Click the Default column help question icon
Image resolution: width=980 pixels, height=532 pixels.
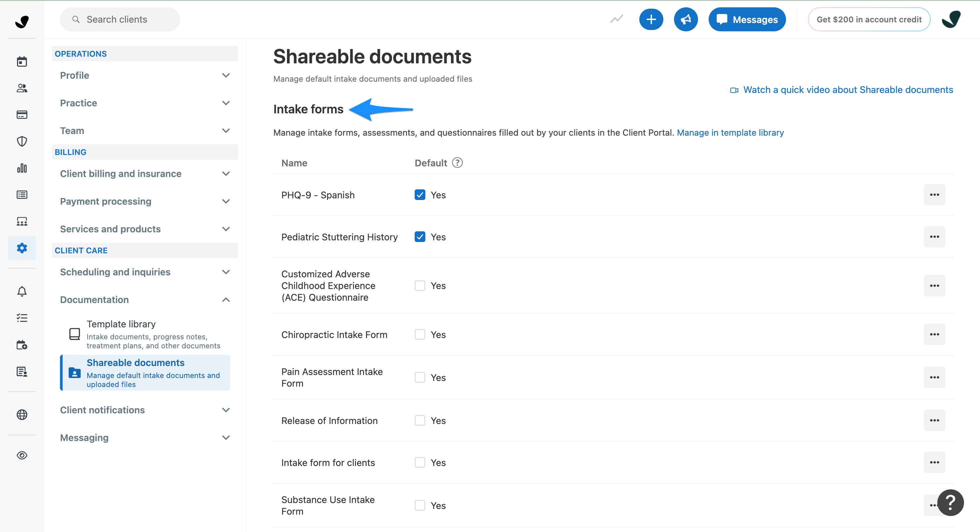point(457,163)
